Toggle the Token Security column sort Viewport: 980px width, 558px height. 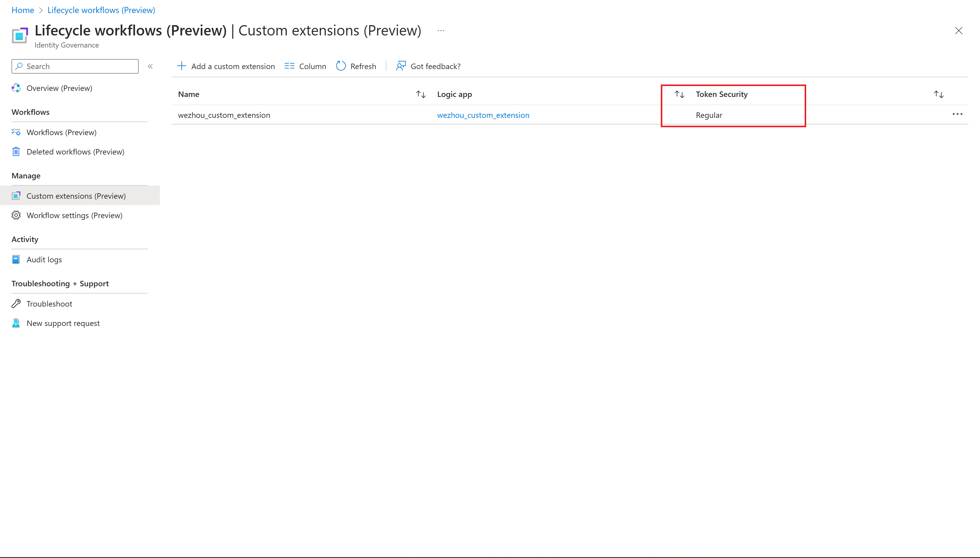pyautogui.click(x=680, y=94)
